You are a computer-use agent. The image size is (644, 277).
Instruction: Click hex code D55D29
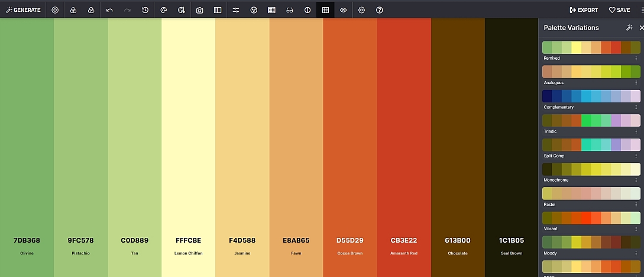(x=350, y=240)
